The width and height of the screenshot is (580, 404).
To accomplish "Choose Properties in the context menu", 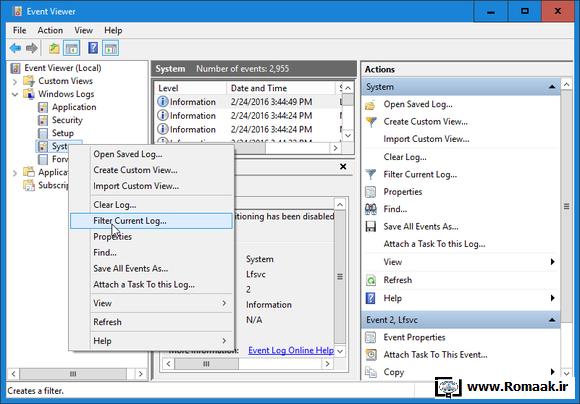I will (x=152, y=237).
